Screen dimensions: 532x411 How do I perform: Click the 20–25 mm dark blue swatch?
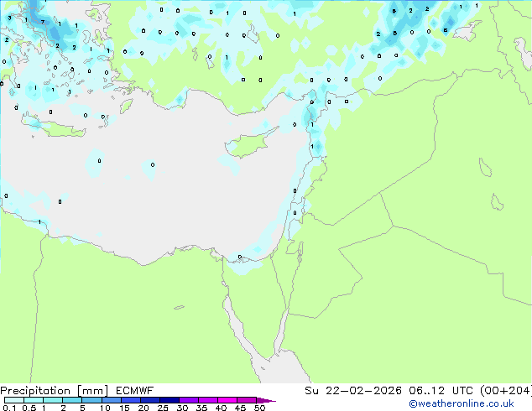click(149, 400)
